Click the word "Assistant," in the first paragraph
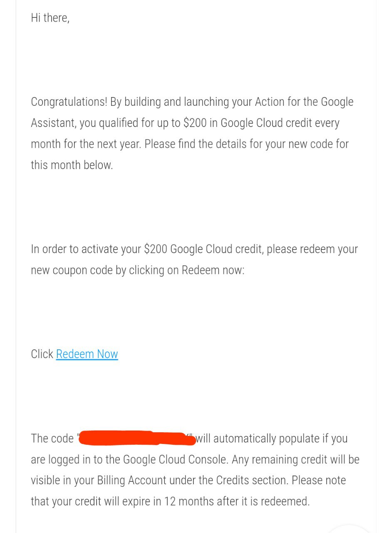Screen dimensions: 392x533 tap(54, 123)
